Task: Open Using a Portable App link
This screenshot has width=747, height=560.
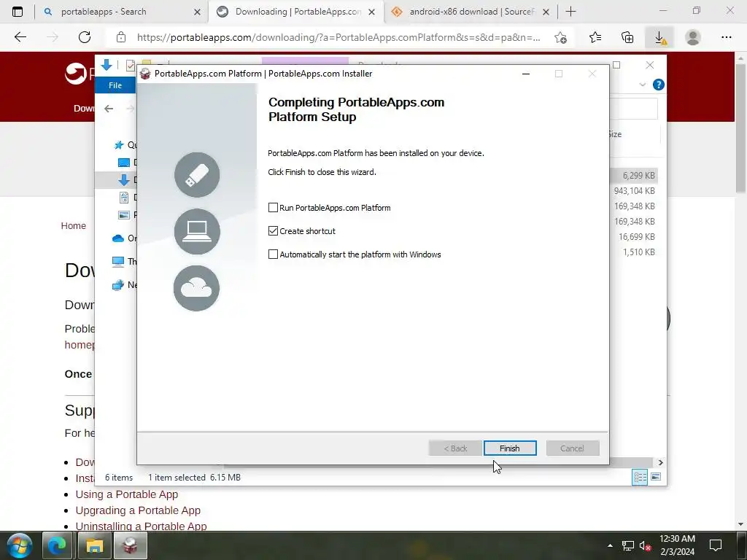Action: tap(127, 494)
